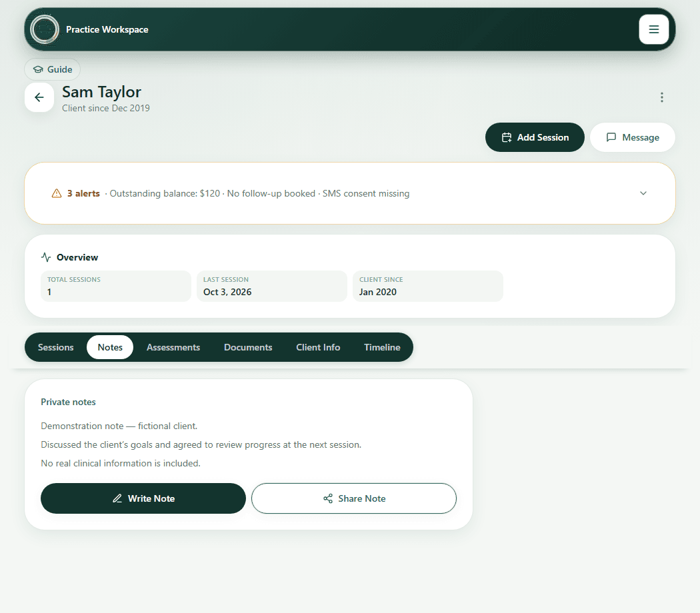The image size is (700, 613).
Task: Select 'Demonstration note — fictional client.' line
Action: [119, 426]
